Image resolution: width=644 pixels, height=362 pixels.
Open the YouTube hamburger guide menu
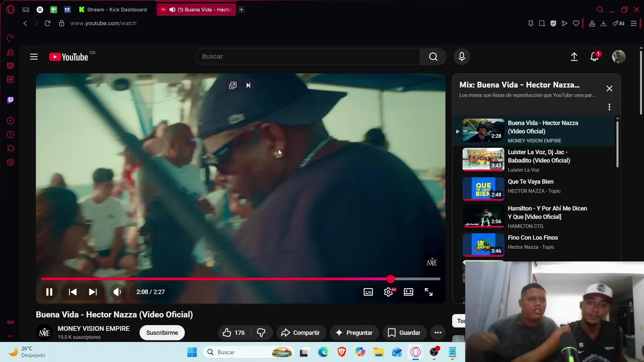pos(34,57)
